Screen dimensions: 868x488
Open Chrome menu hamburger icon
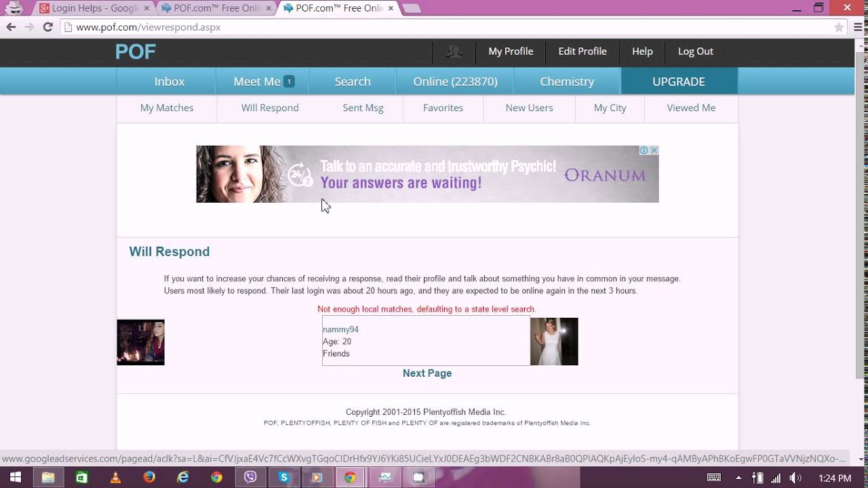pyautogui.click(x=857, y=27)
